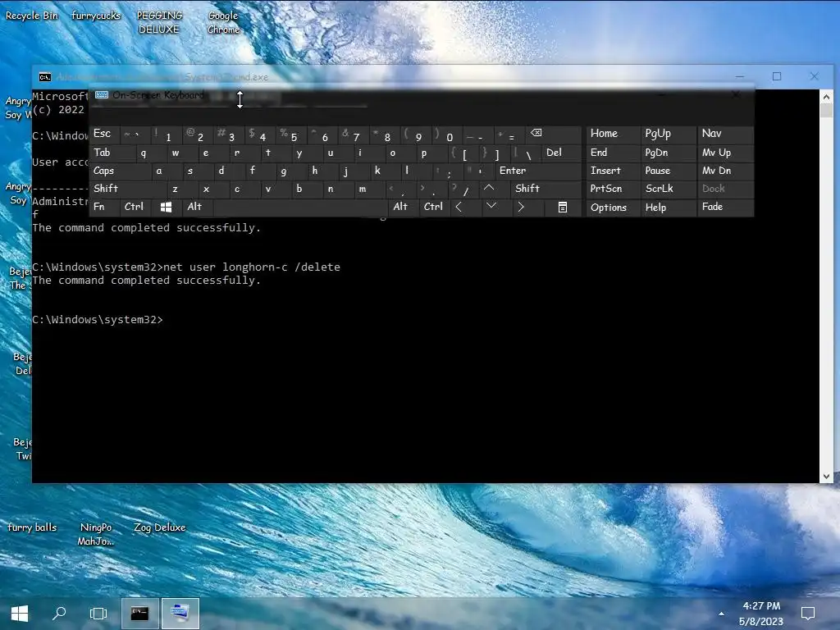The image size is (840, 630).
Task: Click the PrtScn key
Action: (x=613, y=189)
